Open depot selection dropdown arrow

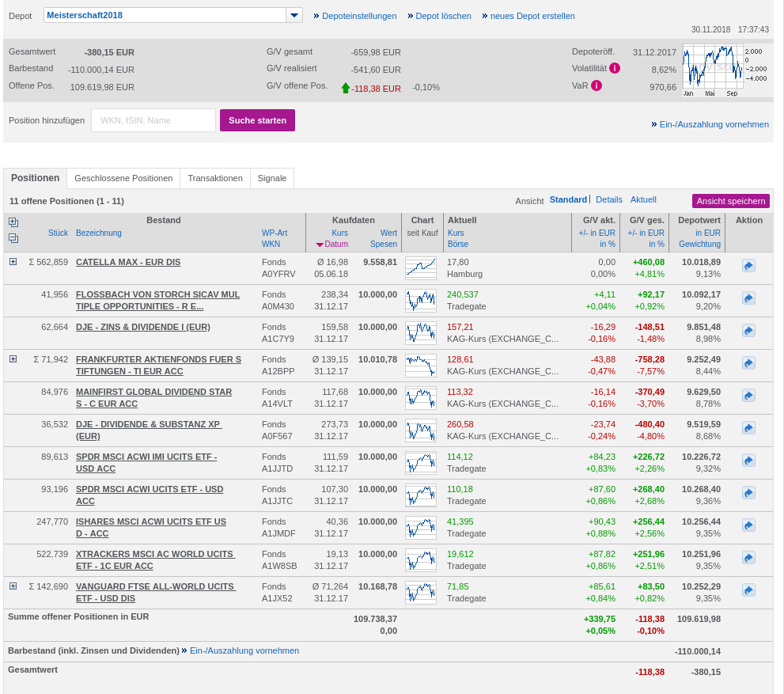294,15
